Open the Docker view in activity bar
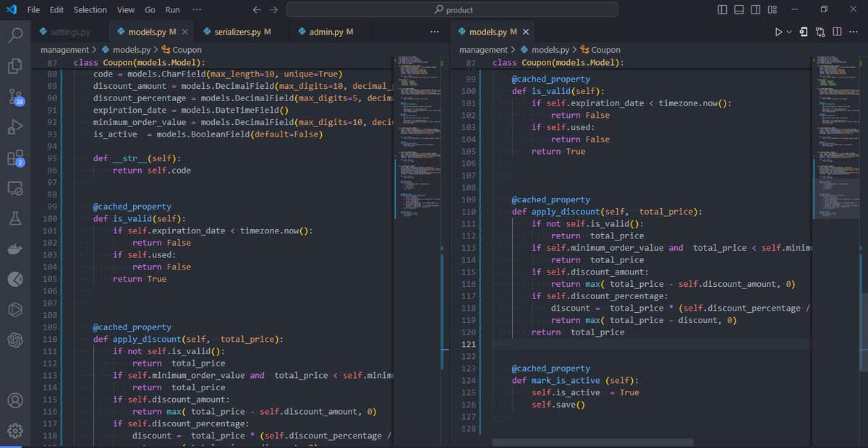 tap(15, 249)
